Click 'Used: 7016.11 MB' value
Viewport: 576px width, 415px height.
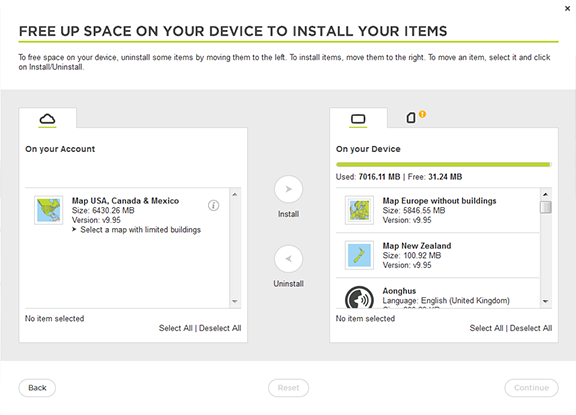pos(368,177)
